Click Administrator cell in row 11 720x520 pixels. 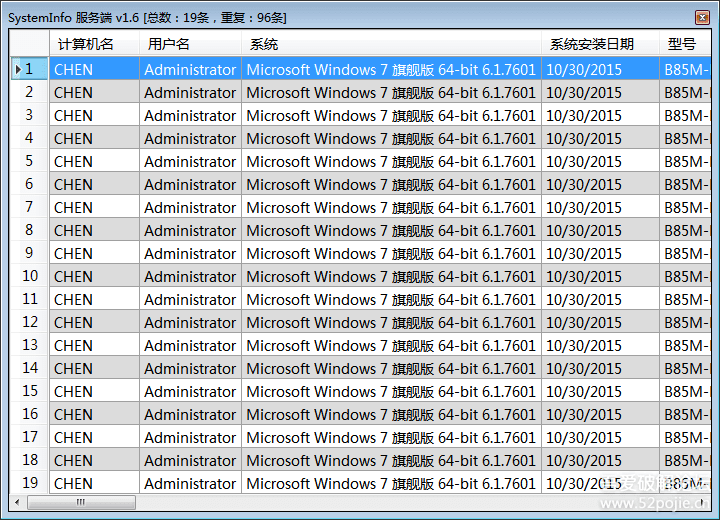(x=190, y=299)
